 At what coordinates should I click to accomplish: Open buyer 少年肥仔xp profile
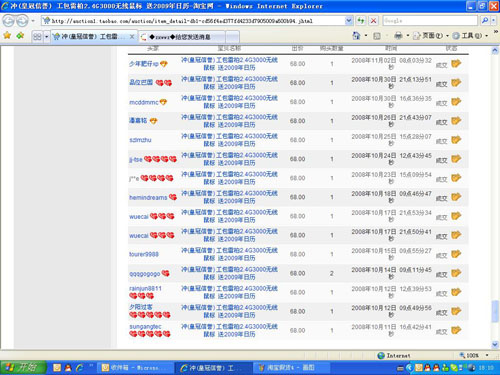coord(144,64)
